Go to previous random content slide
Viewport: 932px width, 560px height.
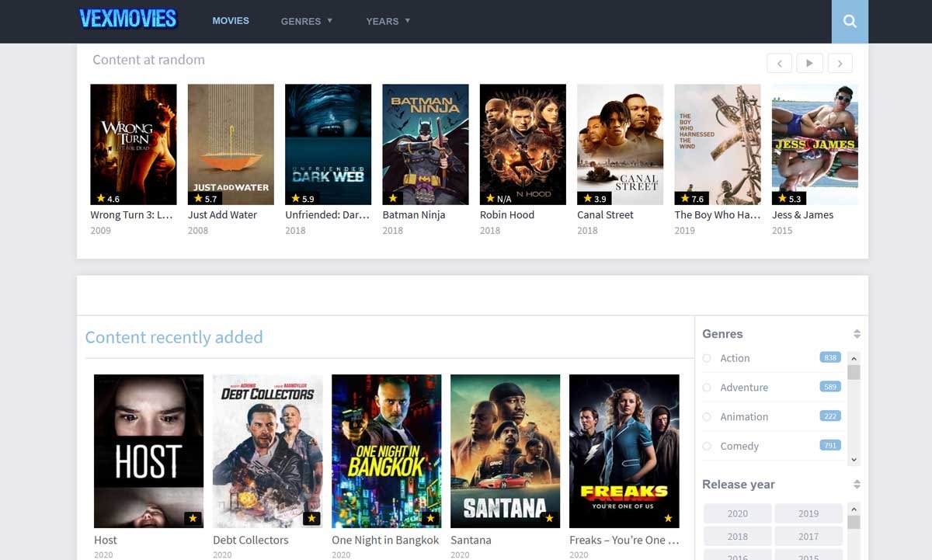coord(779,63)
